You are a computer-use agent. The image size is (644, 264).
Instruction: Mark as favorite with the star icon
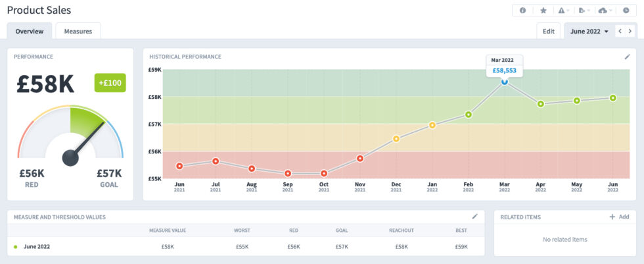coord(543,11)
